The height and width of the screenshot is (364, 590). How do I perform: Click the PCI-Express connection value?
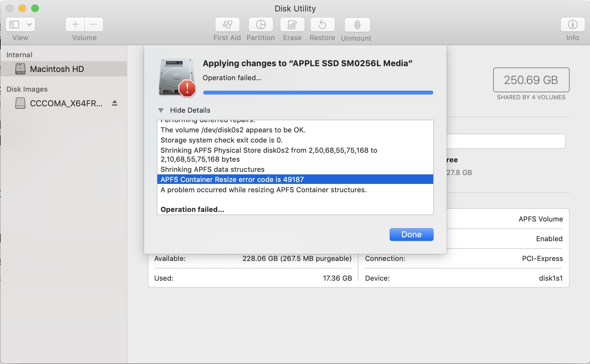point(542,258)
